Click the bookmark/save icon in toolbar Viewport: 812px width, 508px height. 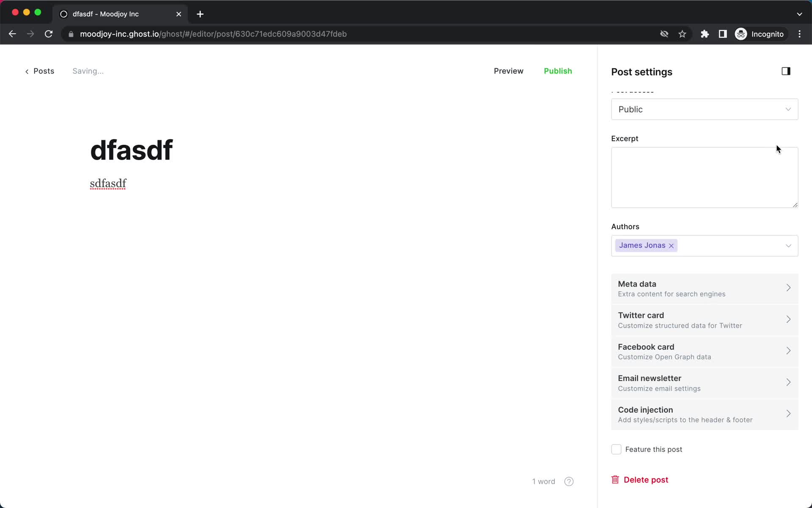click(682, 33)
